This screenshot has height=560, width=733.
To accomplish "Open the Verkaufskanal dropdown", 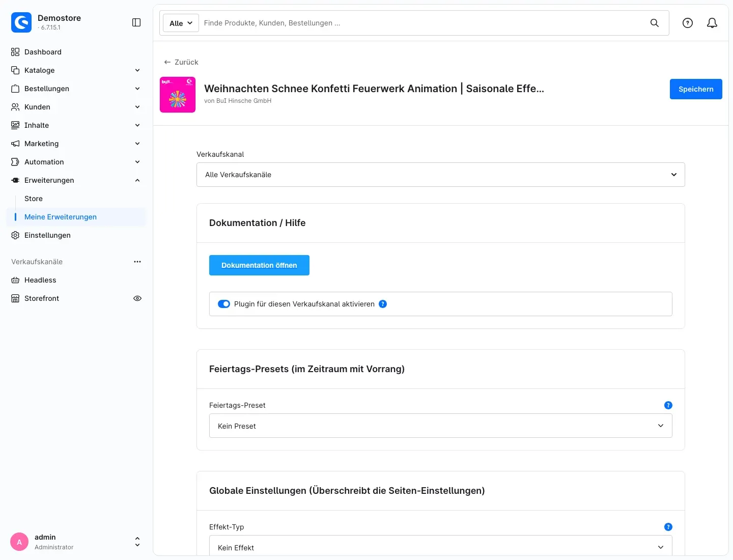I will pos(441,175).
